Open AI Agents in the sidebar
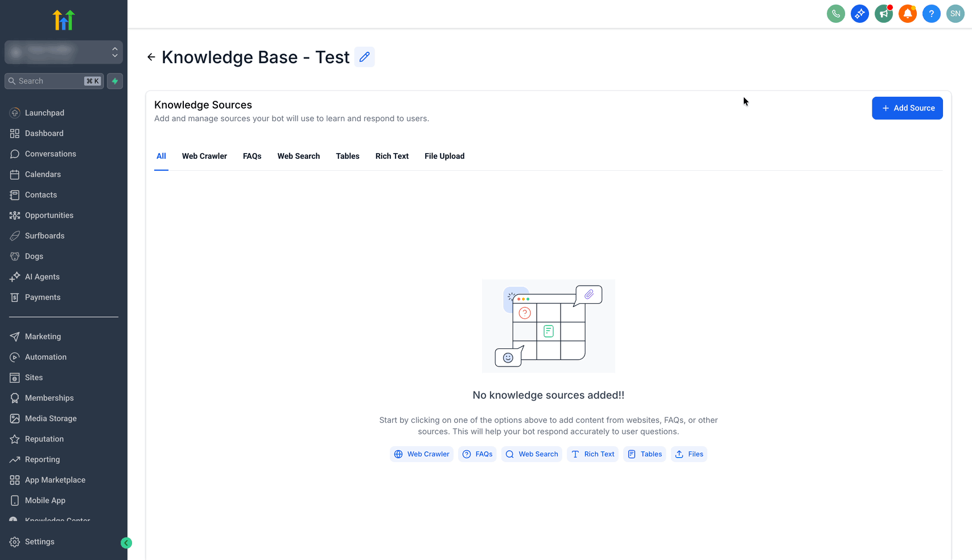Screen dimensions: 972x560 point(42,277)
